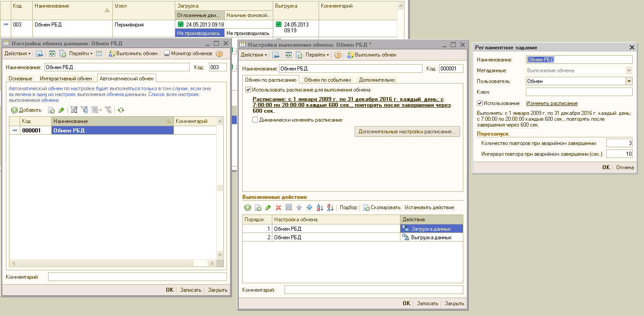This screenshot has height=316, width=644.
Task: Click Дополнительные настройки расписания button
Action: click(407, 132)
